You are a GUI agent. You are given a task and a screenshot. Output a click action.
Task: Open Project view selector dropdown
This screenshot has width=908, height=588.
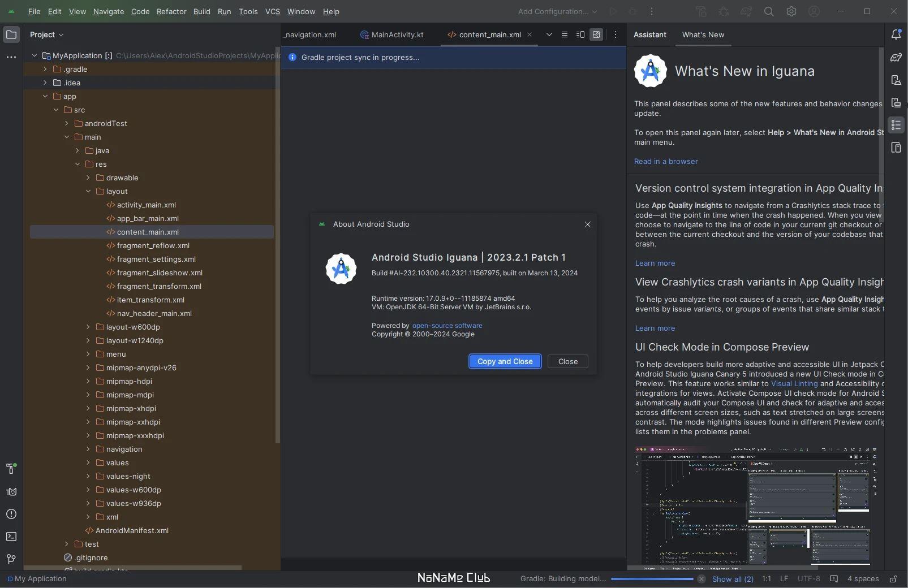tap(46, 34)
